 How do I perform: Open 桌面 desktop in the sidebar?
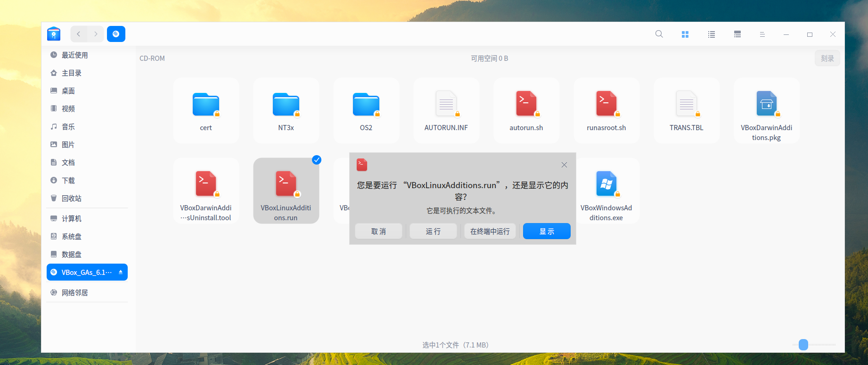tap(87, 91)
